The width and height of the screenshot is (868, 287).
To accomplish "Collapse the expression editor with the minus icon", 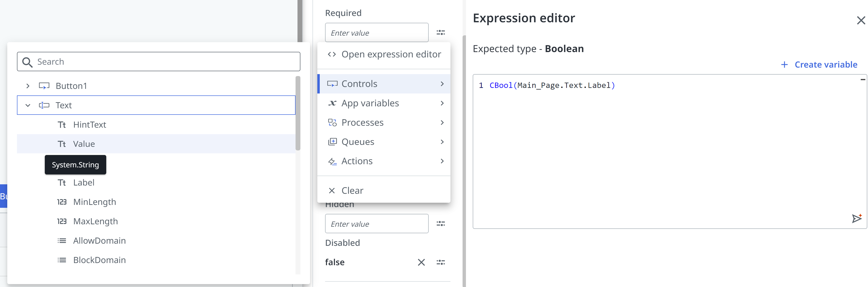I will point(863,80).
